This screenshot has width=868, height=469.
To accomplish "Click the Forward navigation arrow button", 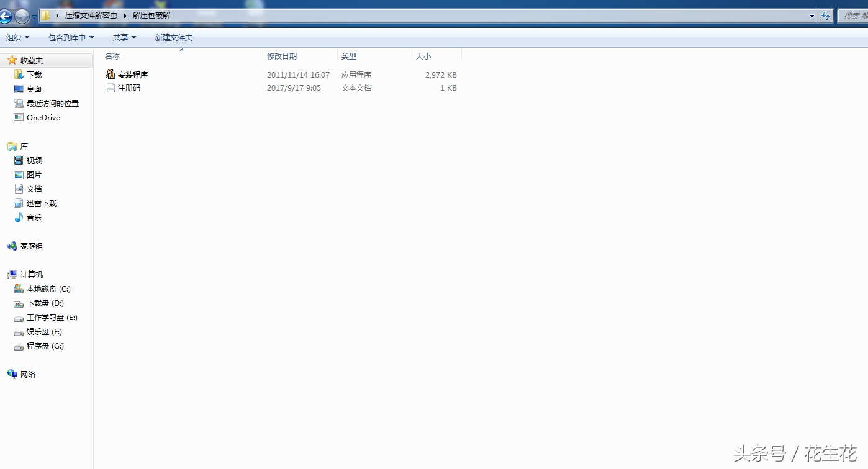I will point(22,17).
